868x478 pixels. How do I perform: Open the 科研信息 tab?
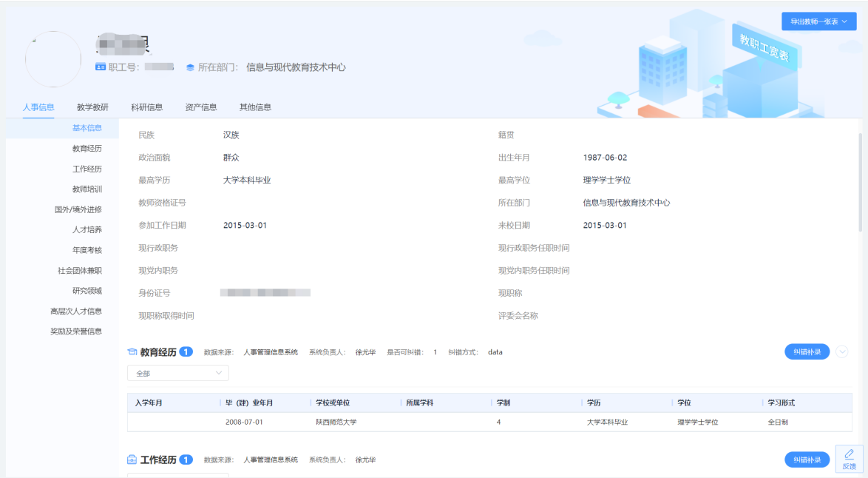(x=146, y=107)
